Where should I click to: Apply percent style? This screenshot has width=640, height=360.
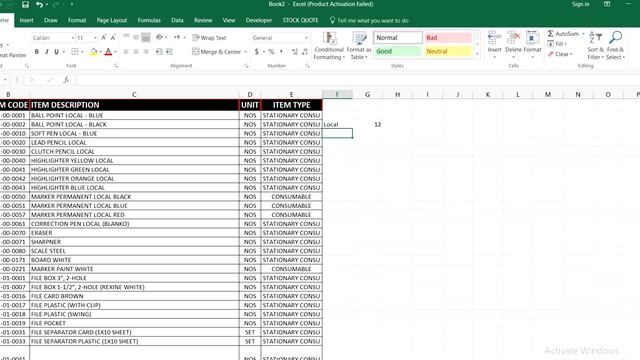click(x=271, y=52)
